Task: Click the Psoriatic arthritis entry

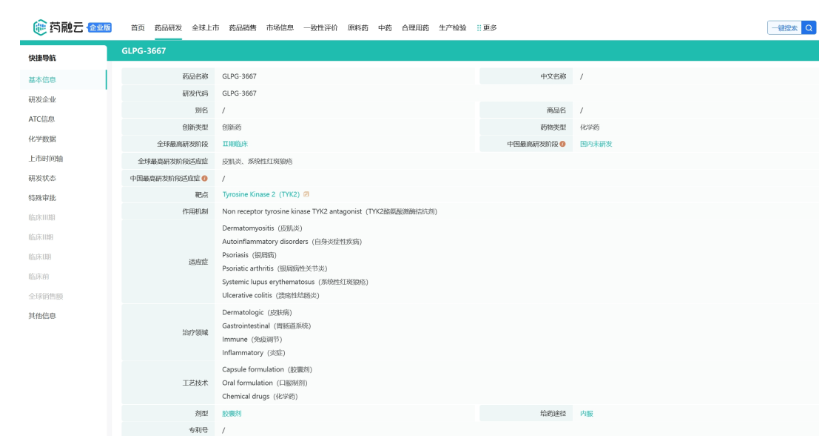Action: pyautogui.click(x=275, y=269)
